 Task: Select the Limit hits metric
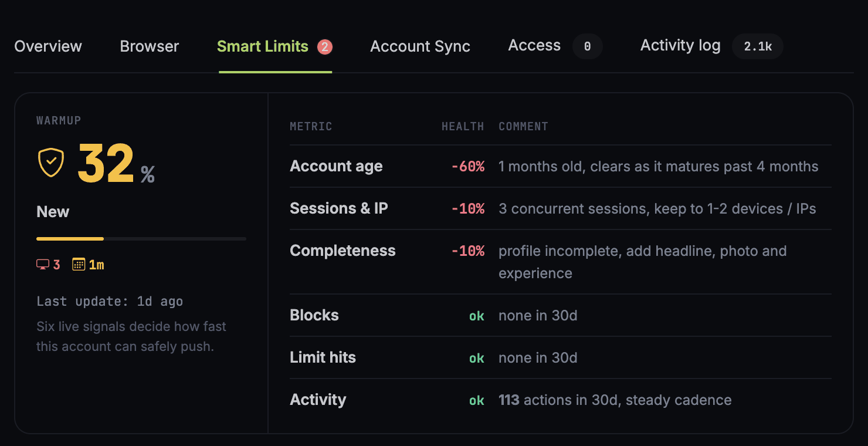[561, 358]
